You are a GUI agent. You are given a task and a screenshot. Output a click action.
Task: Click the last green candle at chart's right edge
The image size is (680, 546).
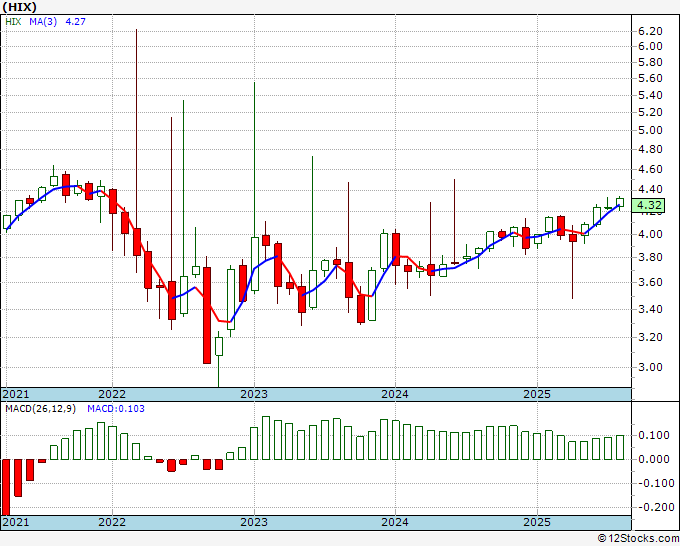click(x=620, y=202)
